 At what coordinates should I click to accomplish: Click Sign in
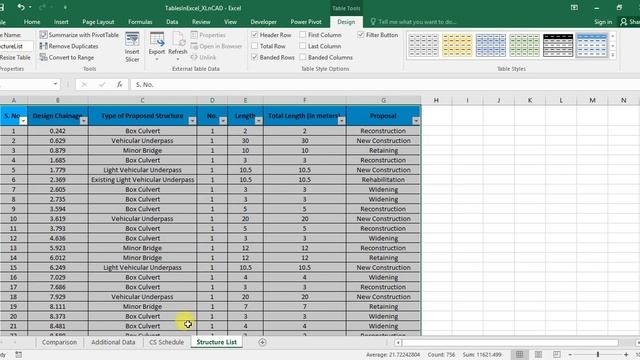click(x=603, y=22)
